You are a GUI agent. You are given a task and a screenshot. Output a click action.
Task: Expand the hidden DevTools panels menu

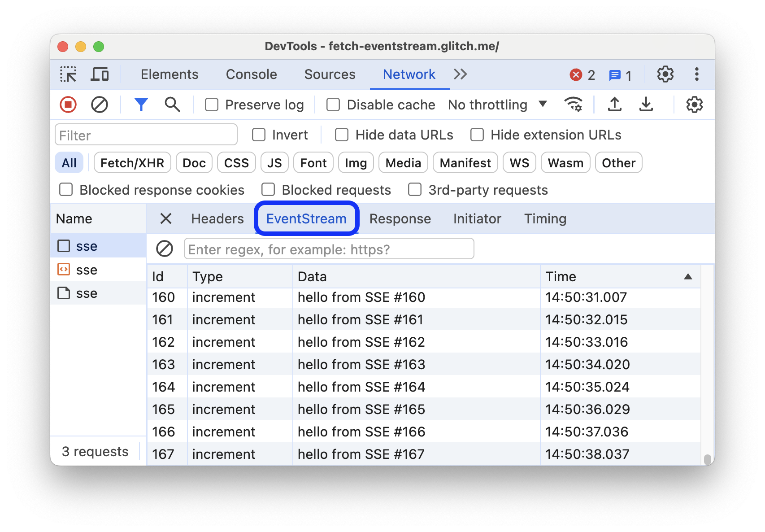pyautogui.click(x=460, y=74)
